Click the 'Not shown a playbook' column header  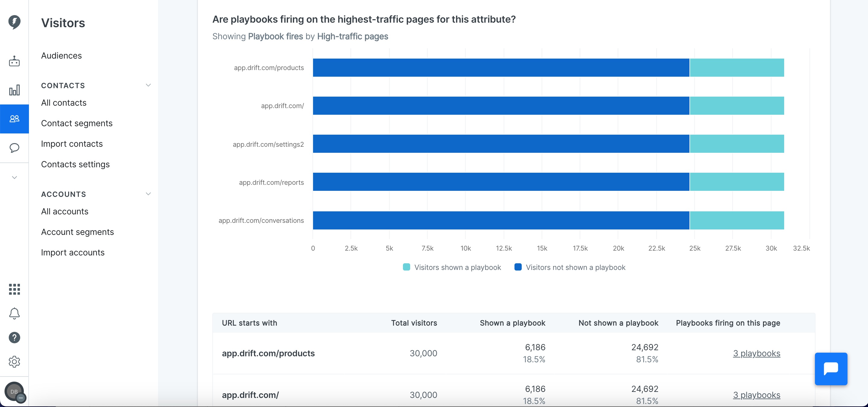(618, 323)
